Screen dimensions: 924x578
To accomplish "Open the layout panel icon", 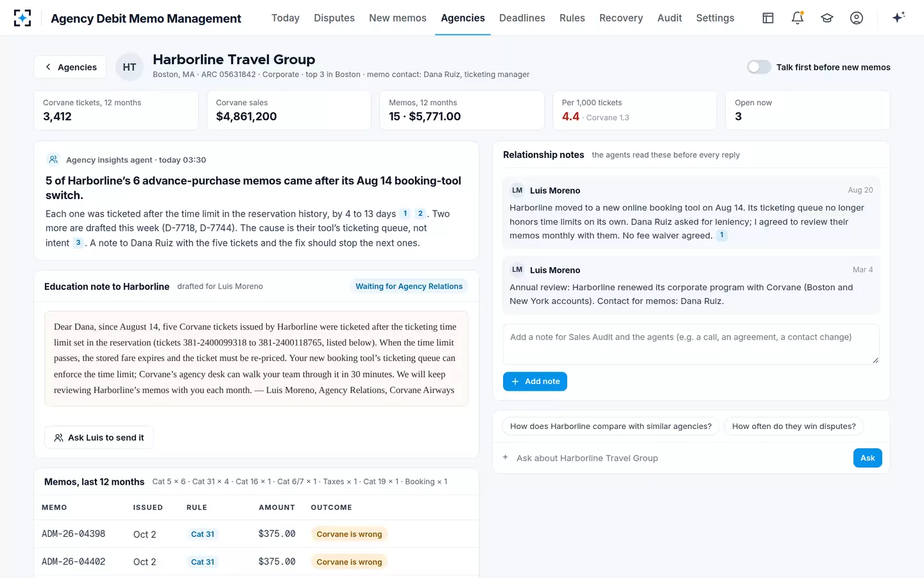I will [x=768, y=18].
